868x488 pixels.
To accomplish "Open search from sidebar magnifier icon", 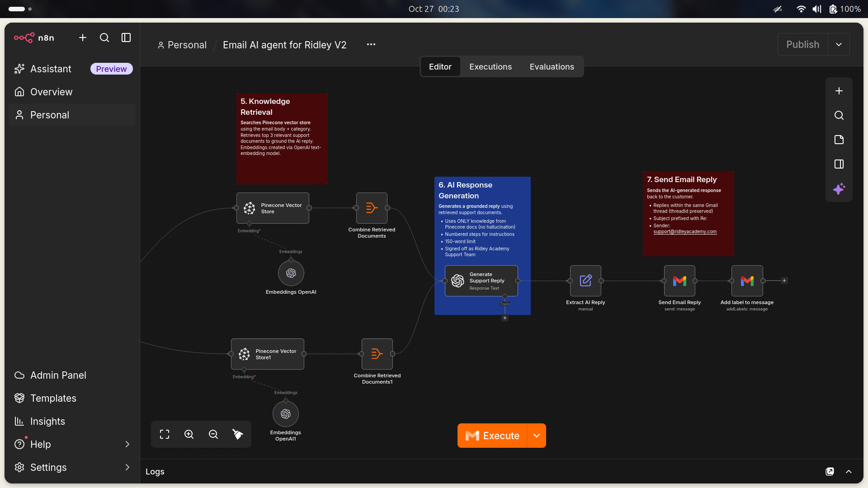I will (x=104, y=38).
